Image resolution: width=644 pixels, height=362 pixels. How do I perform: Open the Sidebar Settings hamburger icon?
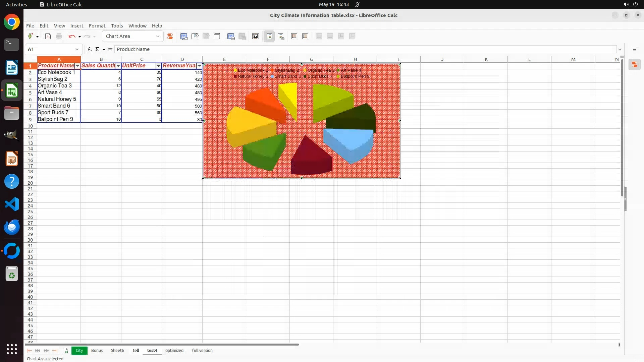tap(634, 49)
